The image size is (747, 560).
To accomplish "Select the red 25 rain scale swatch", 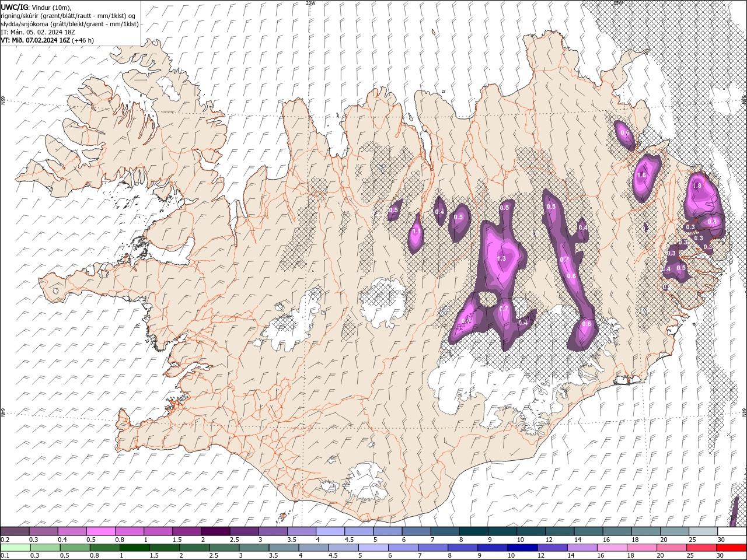I will 702,548.
